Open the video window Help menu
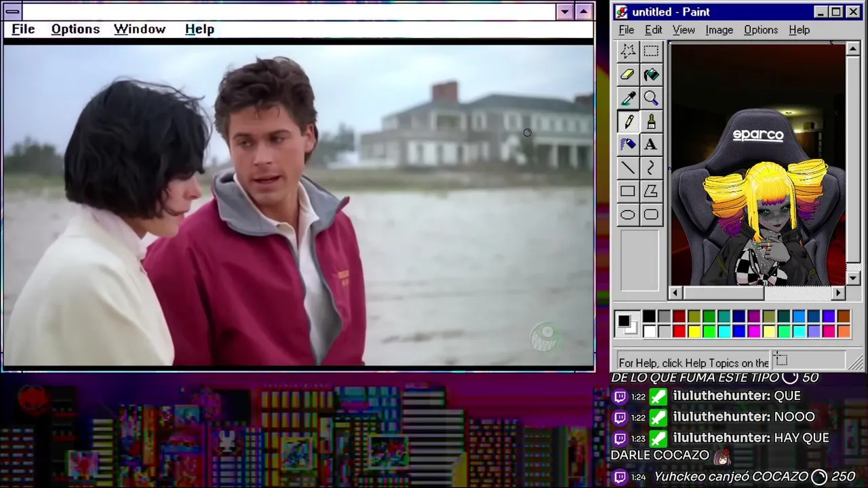This screenshot has width=868, height=488. pyautogui.click(x=199, y=29)
